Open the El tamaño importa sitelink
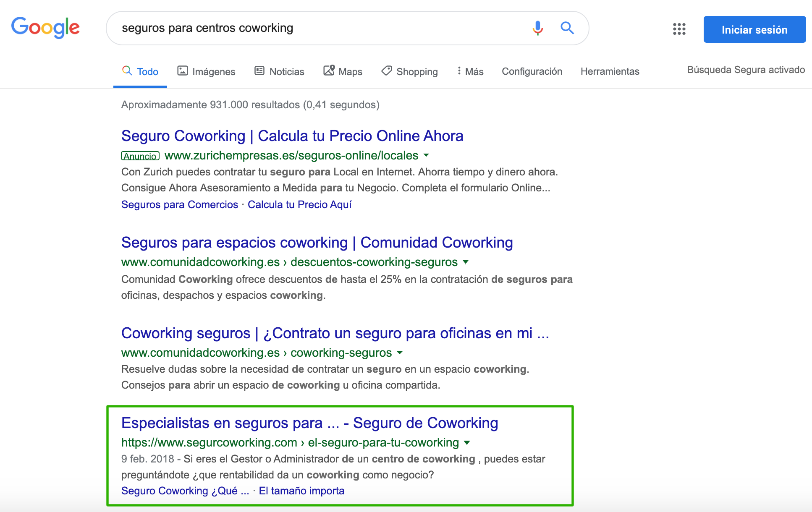 pos(301,491)
